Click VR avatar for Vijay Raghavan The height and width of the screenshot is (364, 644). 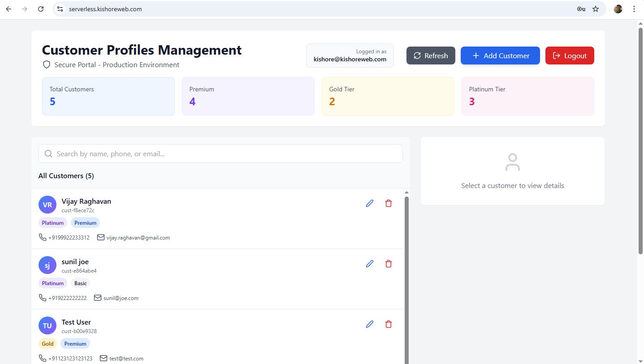pos(47,205)
